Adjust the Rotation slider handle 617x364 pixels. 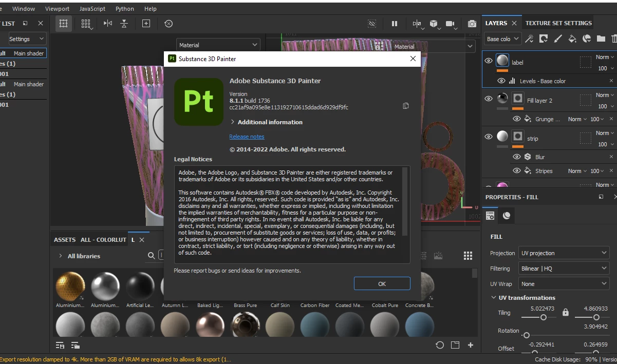click(x=526, y=335)
